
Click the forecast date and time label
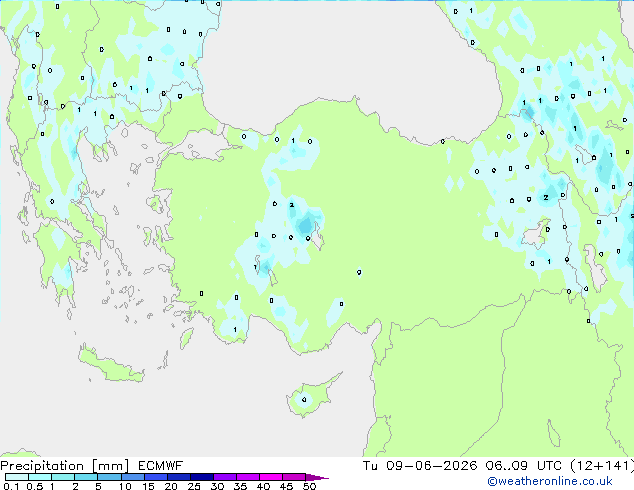498,466
